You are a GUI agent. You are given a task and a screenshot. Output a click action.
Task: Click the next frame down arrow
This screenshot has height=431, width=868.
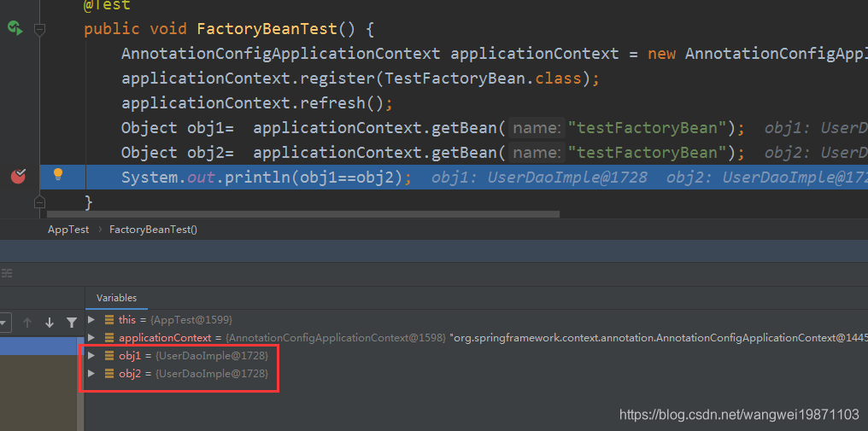[50, 322]
